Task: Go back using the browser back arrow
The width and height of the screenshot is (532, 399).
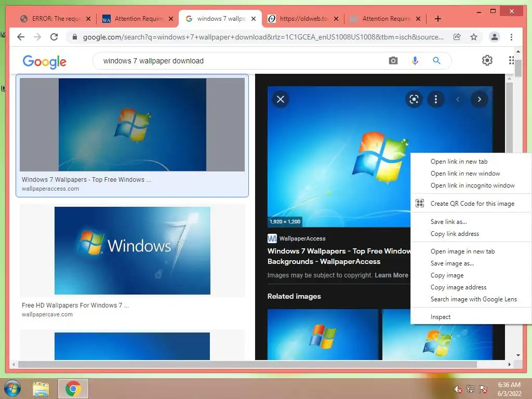Action: tap(21, 37)
